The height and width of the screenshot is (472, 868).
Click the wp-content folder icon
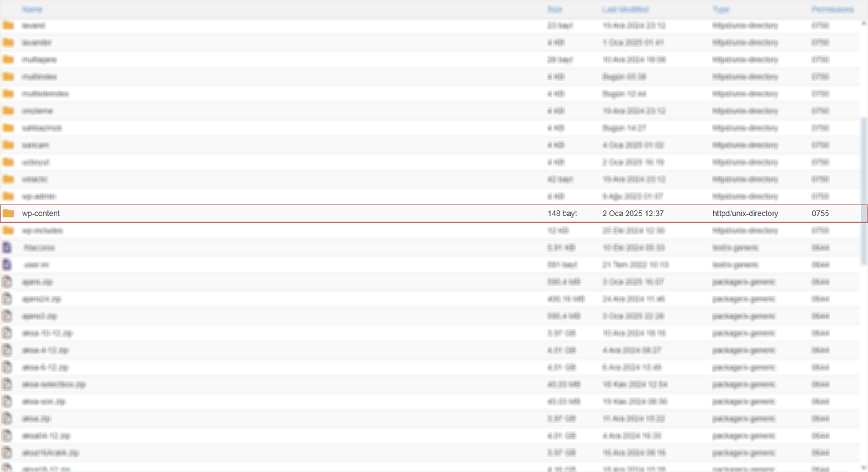click(x=8, y=213)
